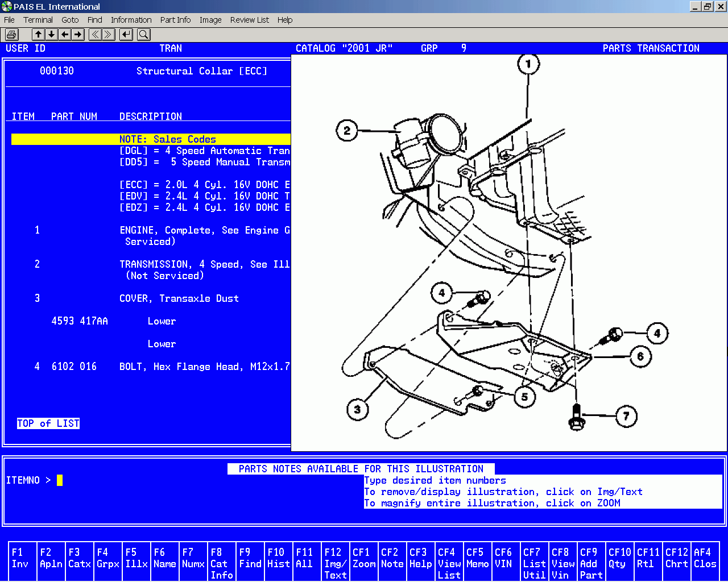Screen dimensions: 728x582
Task: Click part number 4593 417AA
Action: (x=80, y=321)
